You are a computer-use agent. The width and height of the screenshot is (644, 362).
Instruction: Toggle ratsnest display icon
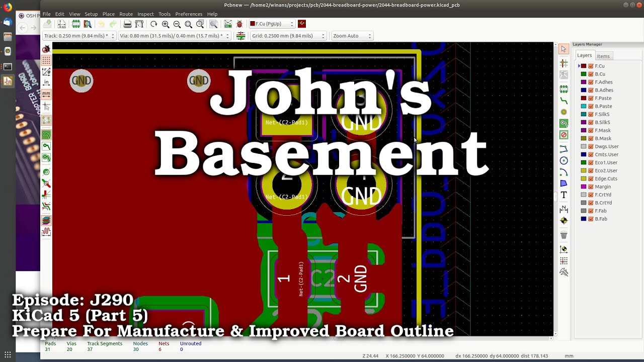point(46,121)
